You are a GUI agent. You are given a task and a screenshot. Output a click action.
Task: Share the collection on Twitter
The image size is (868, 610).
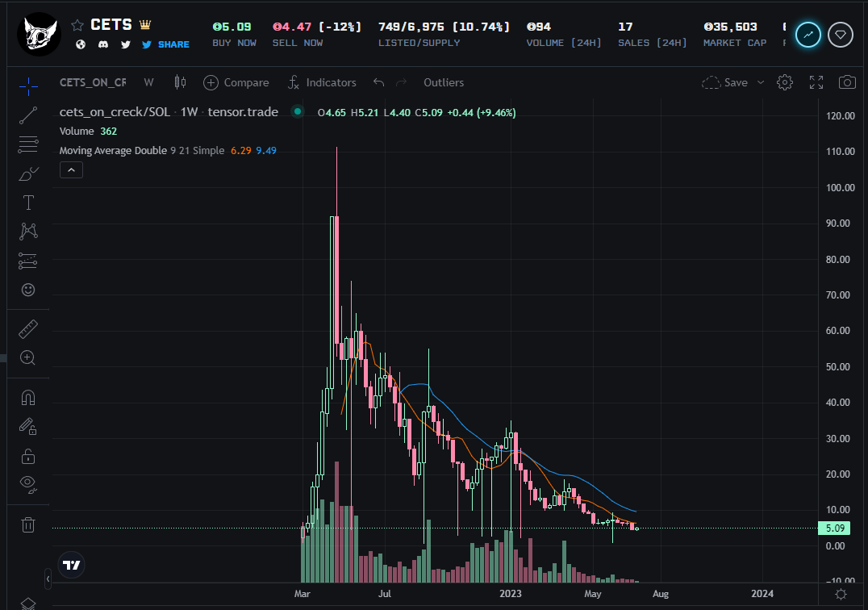point(165,44)
